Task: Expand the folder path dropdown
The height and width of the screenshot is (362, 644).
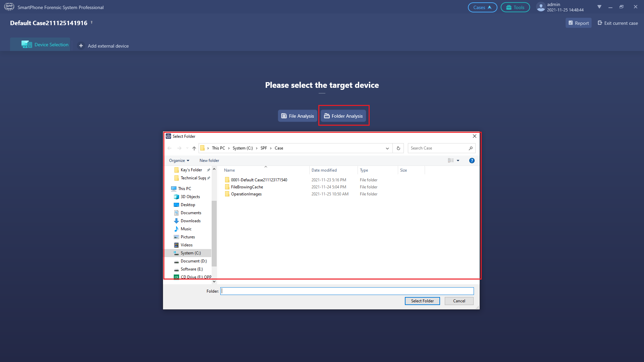Action: 387,148
